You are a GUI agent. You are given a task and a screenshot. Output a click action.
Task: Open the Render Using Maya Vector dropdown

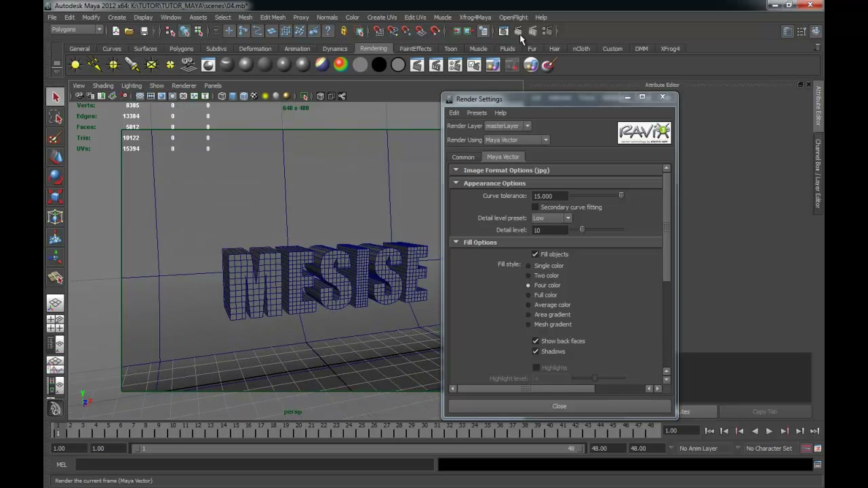click(517, 140)
